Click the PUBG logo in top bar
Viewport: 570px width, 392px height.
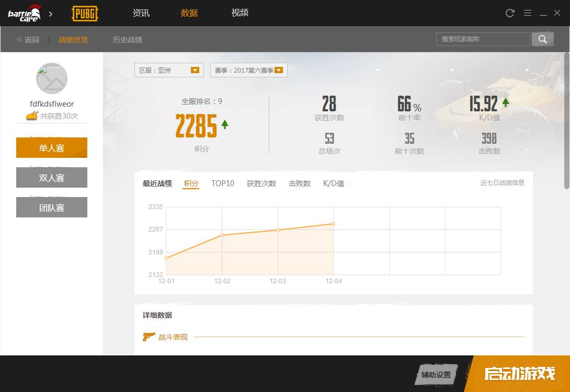(84, 13)
